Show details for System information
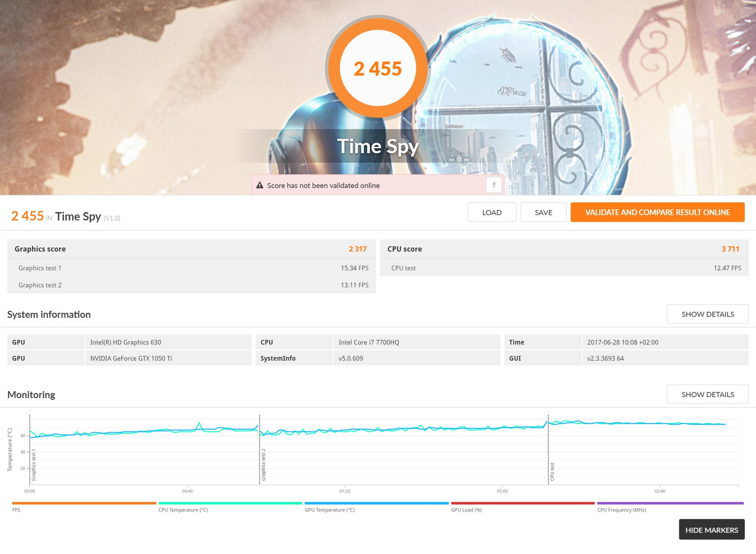The width and height of the screenshot is (756, 554). click(x=707, y=314)
